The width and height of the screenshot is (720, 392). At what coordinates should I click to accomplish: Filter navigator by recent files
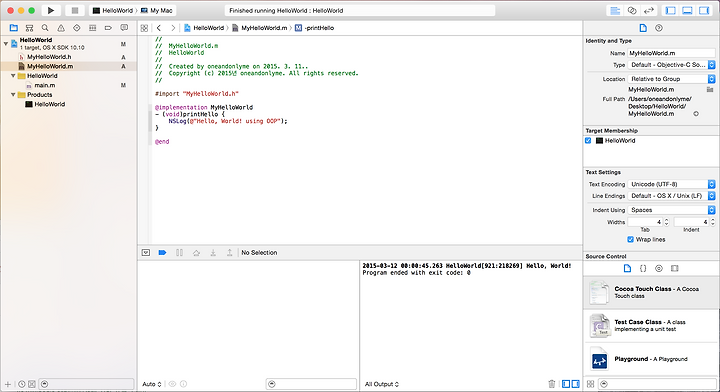pyautogui.click(x=22, y=384)
